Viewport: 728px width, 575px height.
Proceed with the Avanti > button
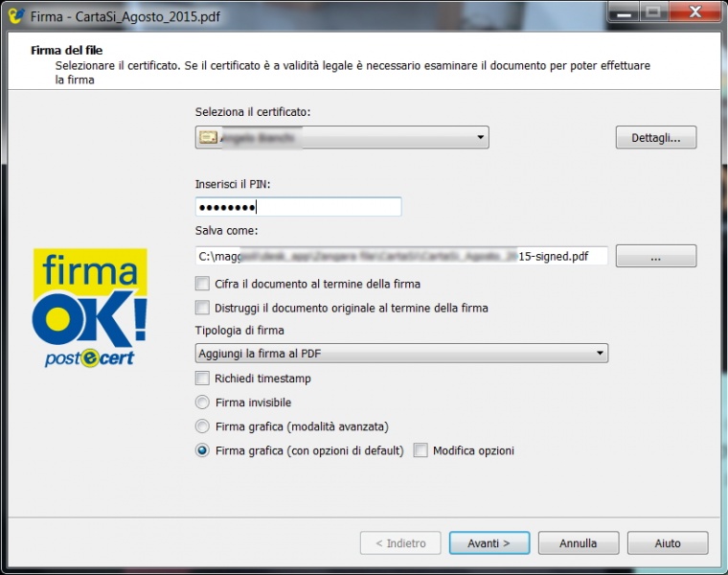coord(489,543)
